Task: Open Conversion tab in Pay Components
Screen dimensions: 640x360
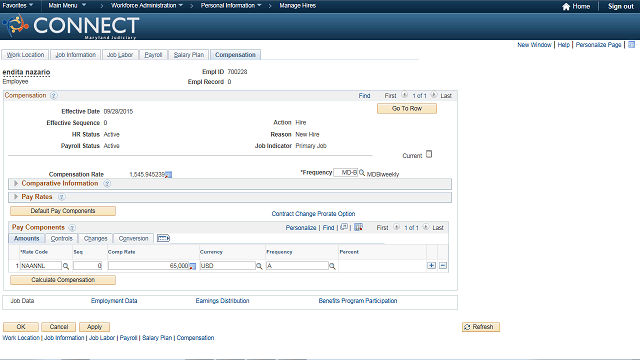Action: tap(133, 238)
